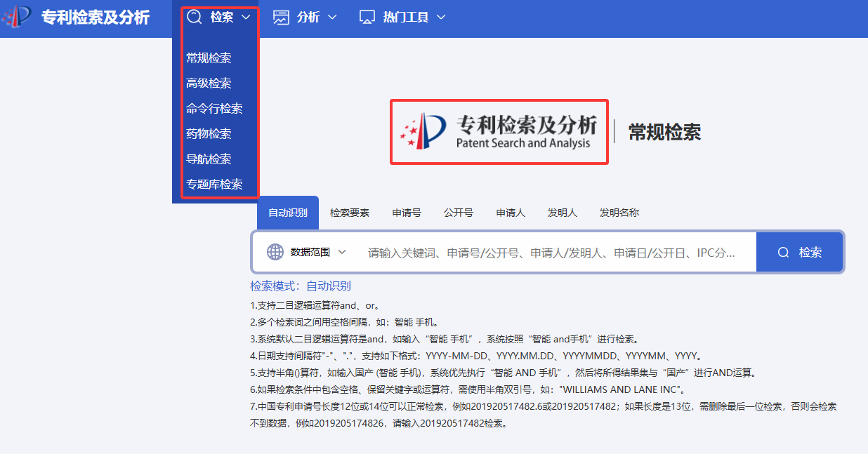Viewport: 868px width, 454px height.
Task: Choose 药物检索 in the dropdown menu
Action: tap(209, 134)
